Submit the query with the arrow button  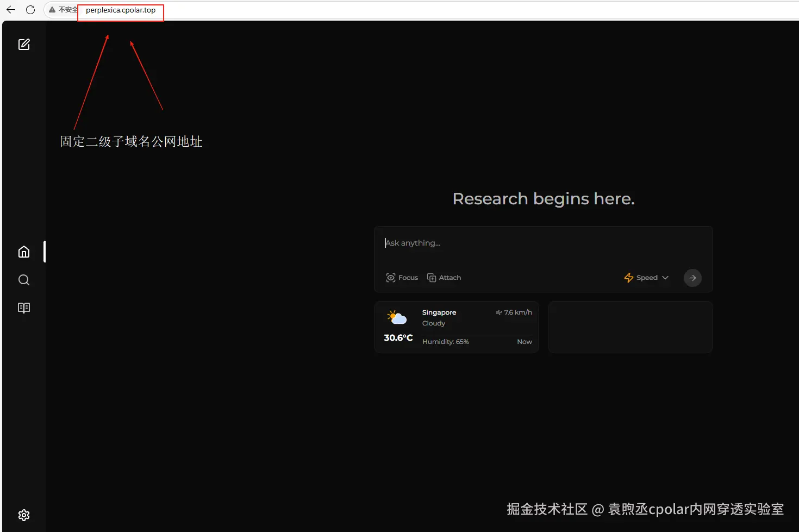click(692, 278)
